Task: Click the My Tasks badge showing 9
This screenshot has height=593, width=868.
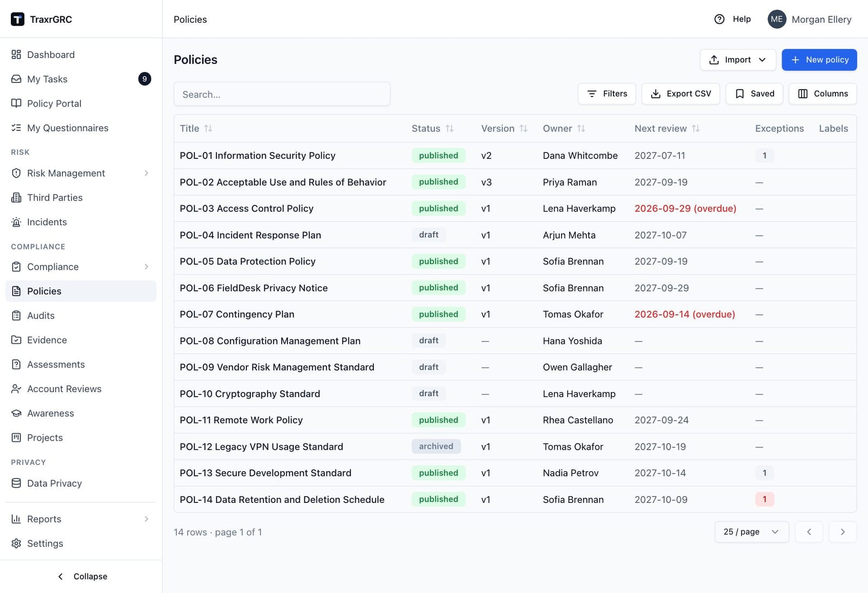Action: tap(144, 79)
